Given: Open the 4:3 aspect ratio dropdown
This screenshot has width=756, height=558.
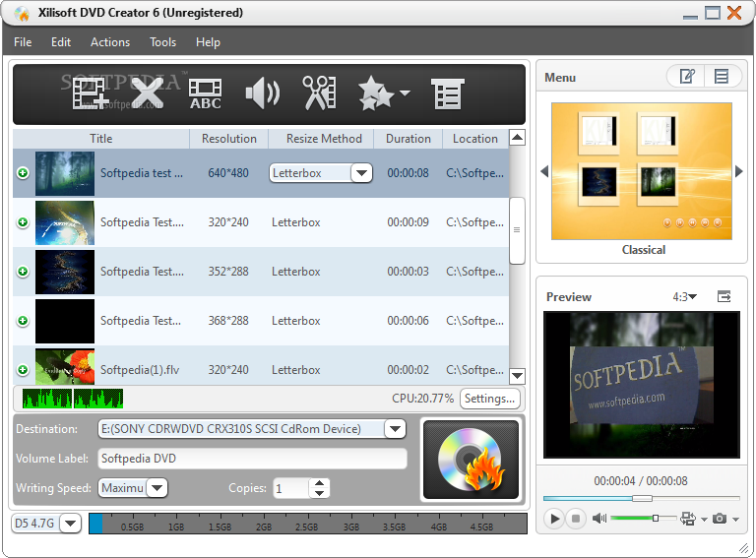Looking at the screenshot, I should pos(685,297).
